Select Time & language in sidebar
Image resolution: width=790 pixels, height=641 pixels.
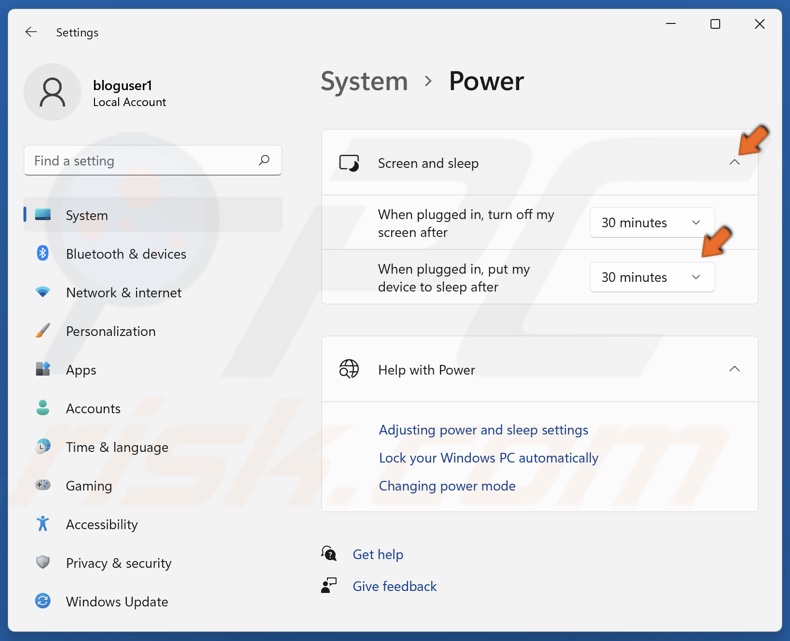click(x=116, y=447)
